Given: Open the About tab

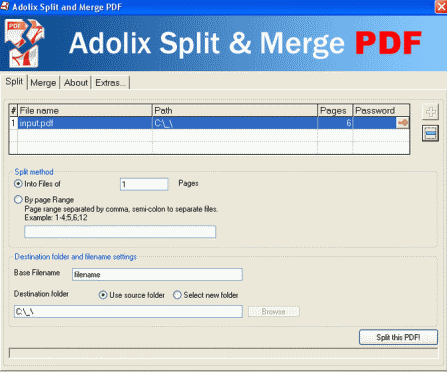Looking at the screenshot, I should [x=76, y=83].
